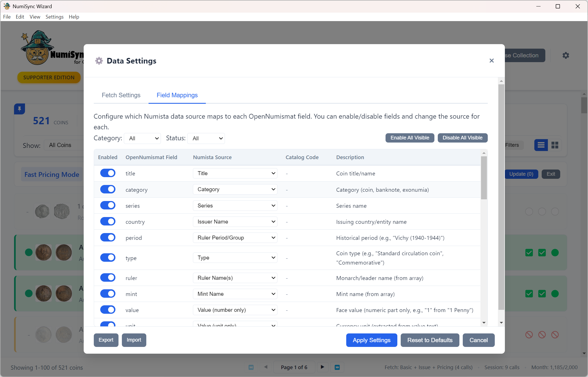Click the blue pin icon above coin count
The width and height of the screenshot is (588, 377).
coord(19,109)
